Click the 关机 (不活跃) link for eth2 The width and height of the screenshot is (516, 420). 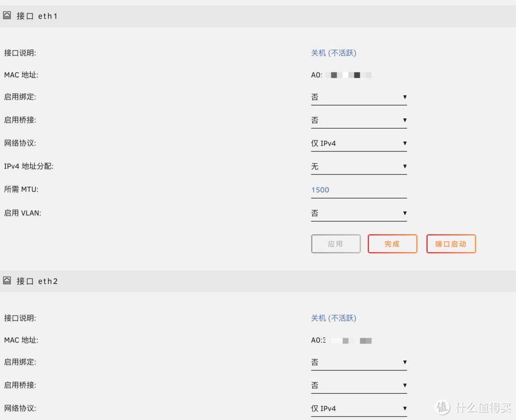[x=333, y=318]
